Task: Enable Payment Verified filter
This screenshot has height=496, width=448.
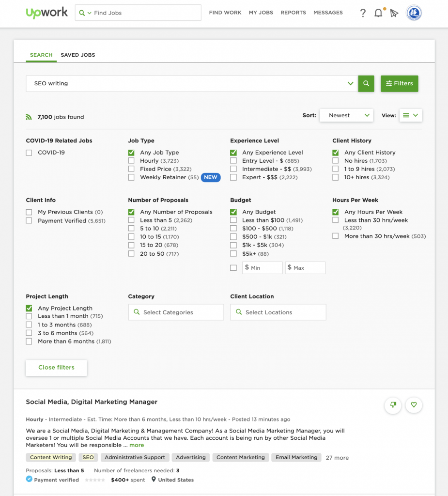Action: [x=29, y=220]
